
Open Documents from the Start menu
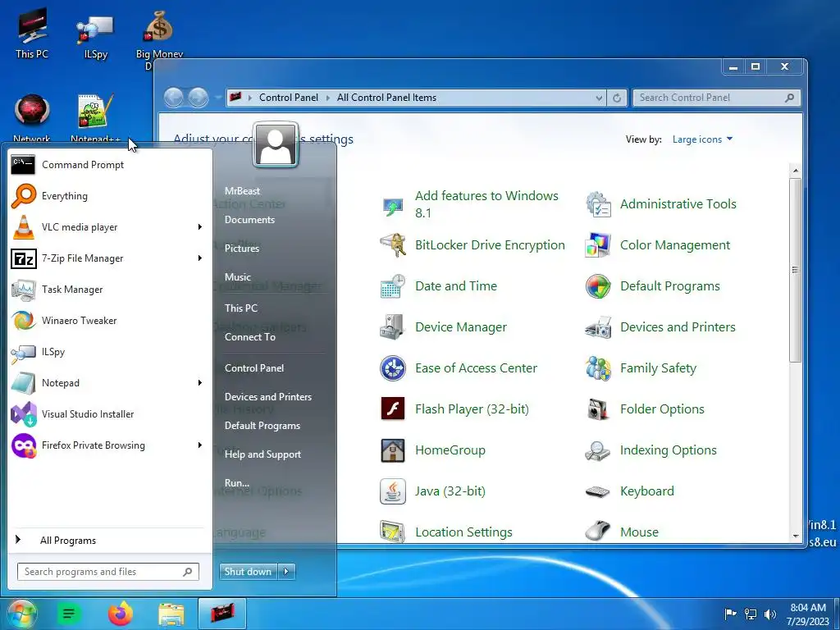click(x=249, y=220)
